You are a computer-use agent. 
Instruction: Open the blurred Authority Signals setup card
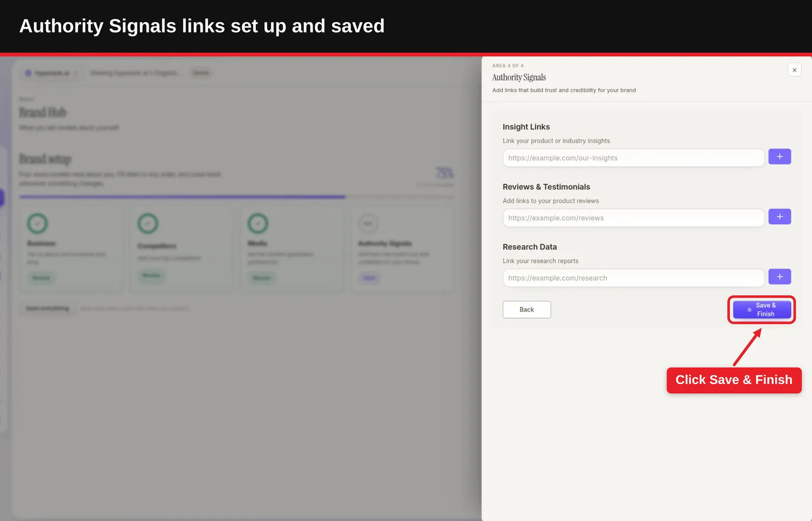coord(403,249)
